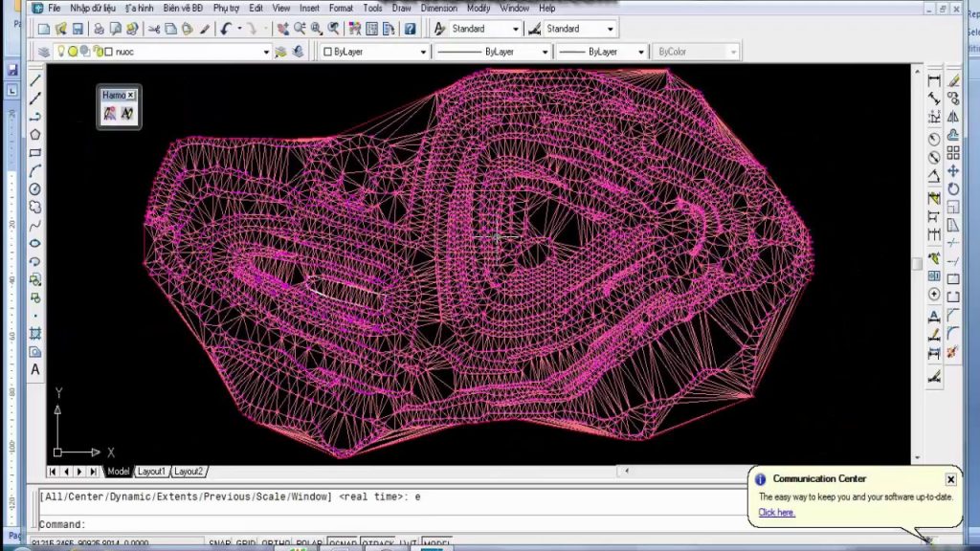Open the Nhập dữ liệu menu
This screenshot has height=551, width=980.
tap(93, 8)
